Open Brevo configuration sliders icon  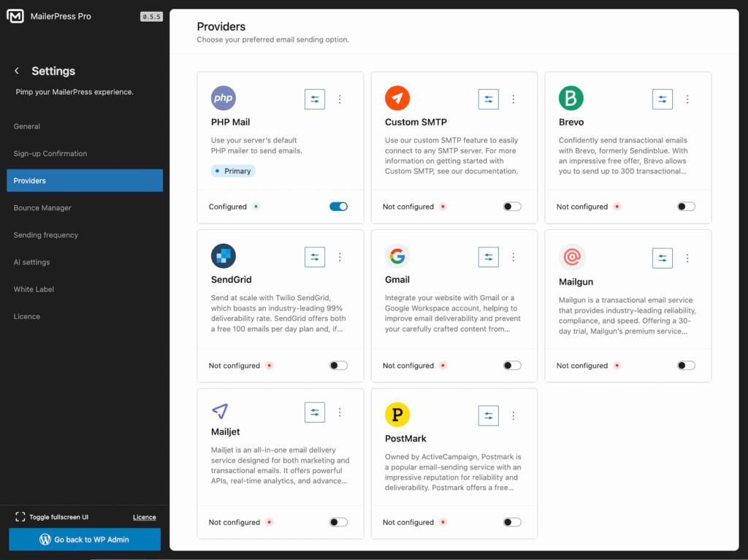(662, 99)
